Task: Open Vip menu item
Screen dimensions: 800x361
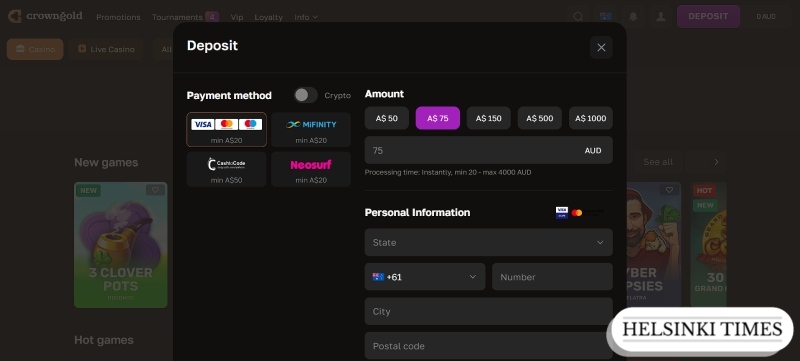Action: click(x=237, y=17)
